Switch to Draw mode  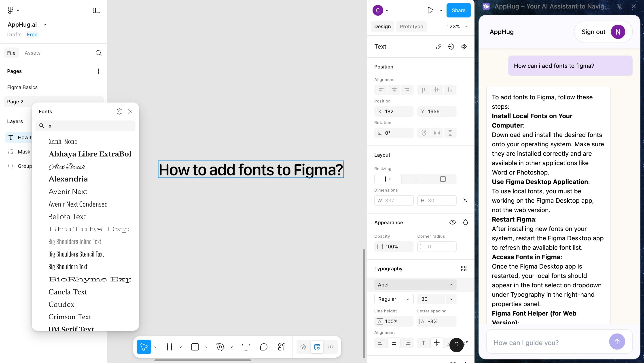point(303,347)
